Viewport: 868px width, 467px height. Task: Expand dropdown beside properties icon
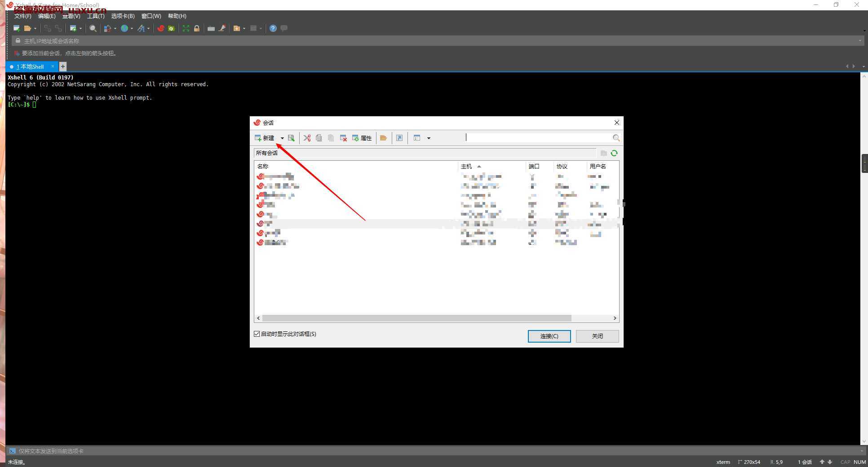coord(81,28)
